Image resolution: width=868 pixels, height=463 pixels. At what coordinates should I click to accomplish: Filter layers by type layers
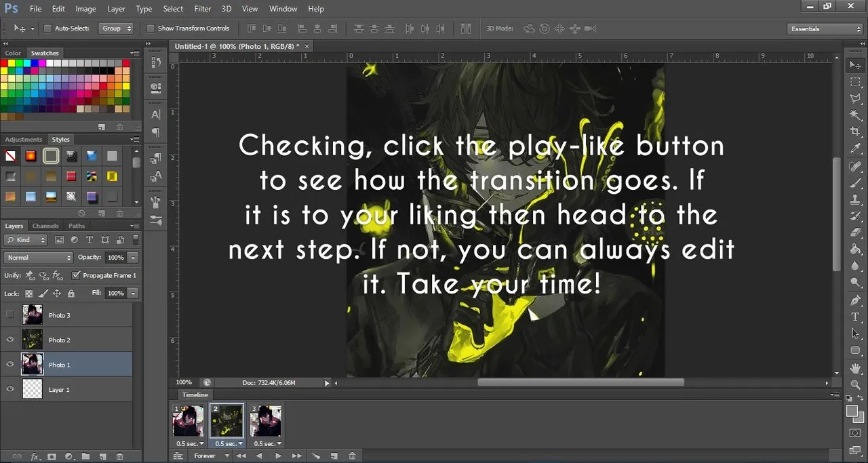(90, 240)
